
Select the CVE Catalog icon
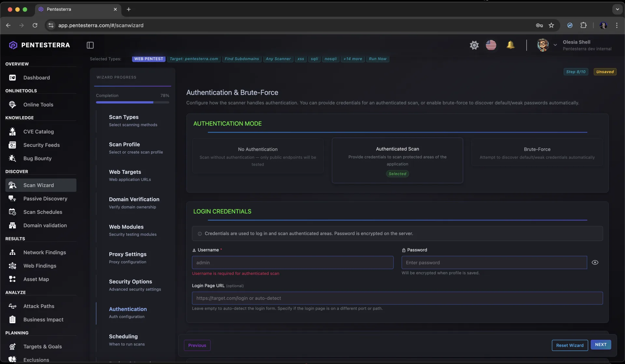(x=12, y=132)
